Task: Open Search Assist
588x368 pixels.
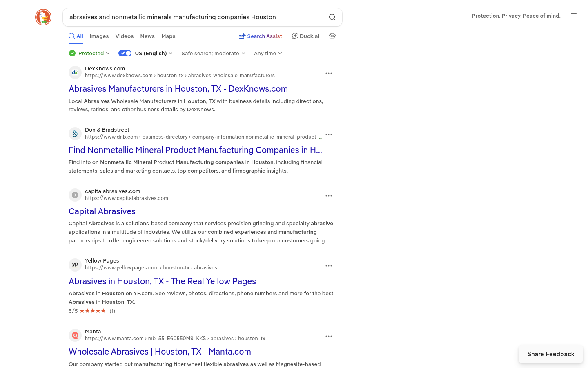Action: 261,36
